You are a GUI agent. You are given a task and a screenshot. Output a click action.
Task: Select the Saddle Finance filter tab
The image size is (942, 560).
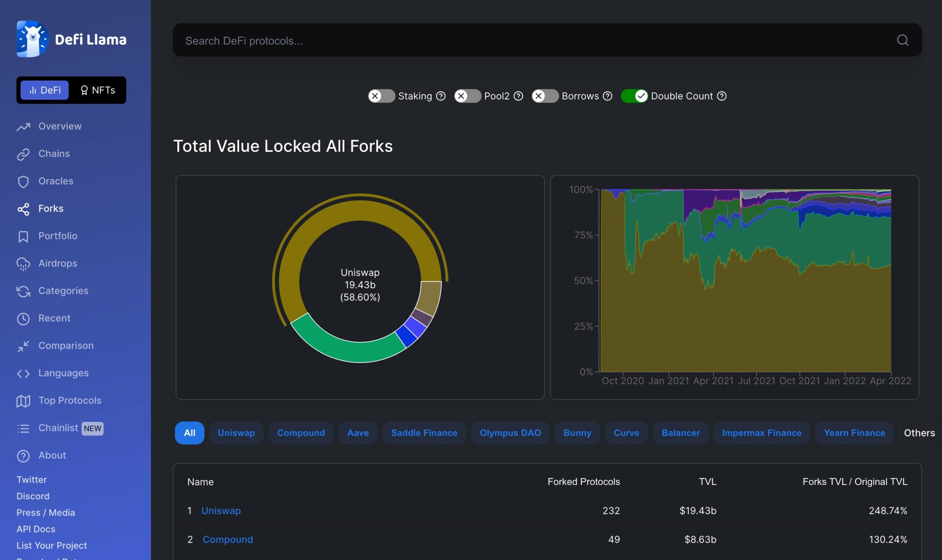424,433
